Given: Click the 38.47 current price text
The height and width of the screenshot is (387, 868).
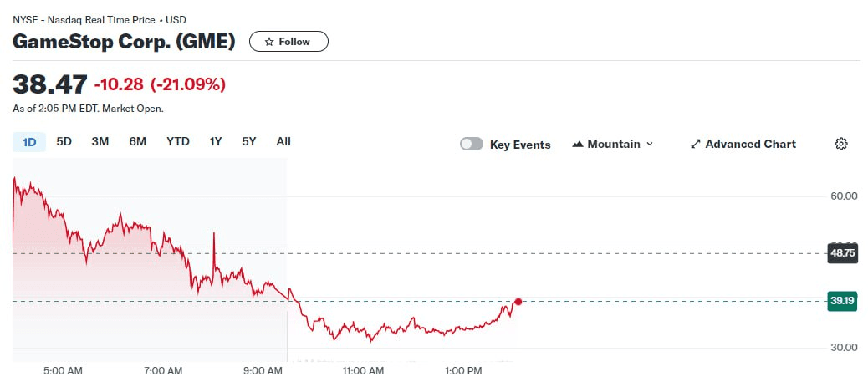Looking at the screenshot, I should click(50, 84).
